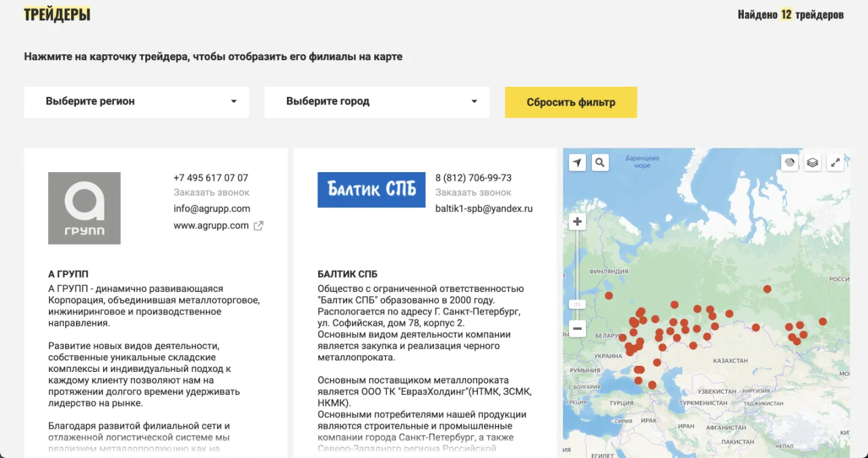Screen dimensions: 868x458
Task: Open the 'Выберите регион' dropdown
Action: click(136, 102)
